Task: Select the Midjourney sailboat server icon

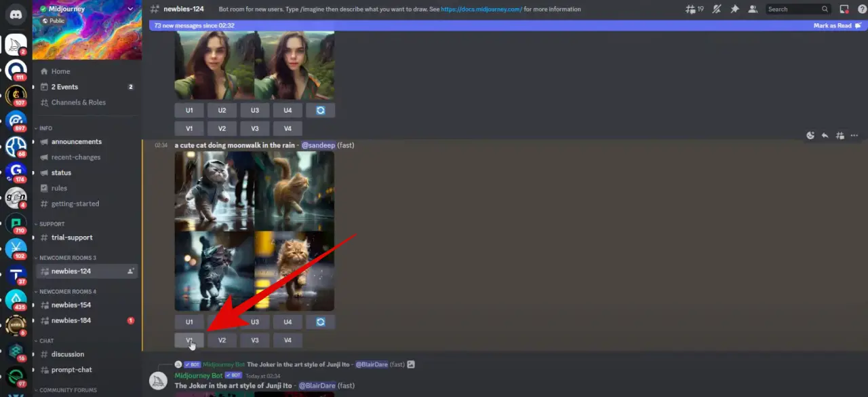Action: [16, 44]
